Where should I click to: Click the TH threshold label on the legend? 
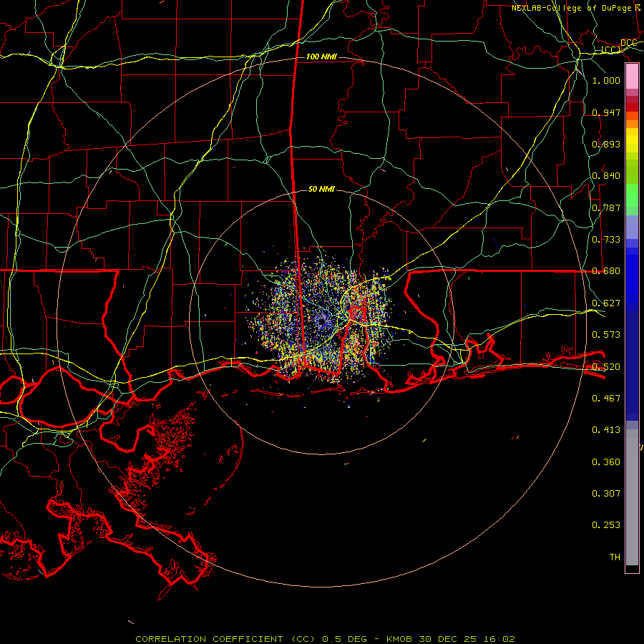tap(615, 557)
